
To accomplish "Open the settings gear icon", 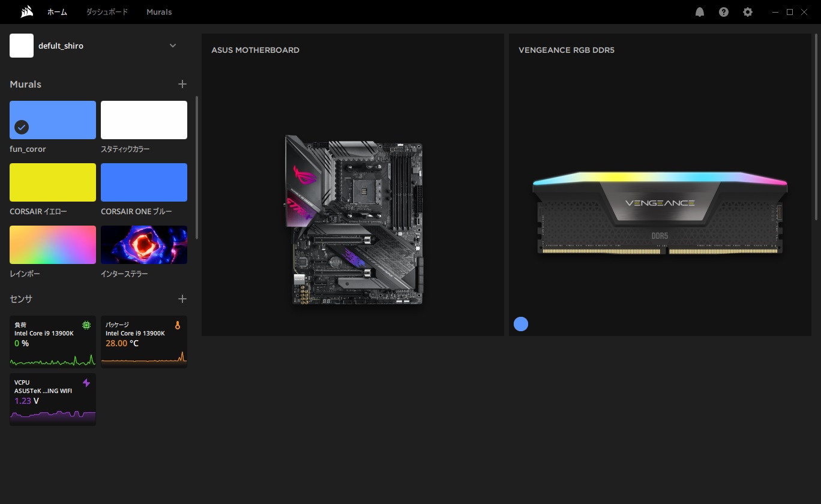I will [x=748, y=12].
